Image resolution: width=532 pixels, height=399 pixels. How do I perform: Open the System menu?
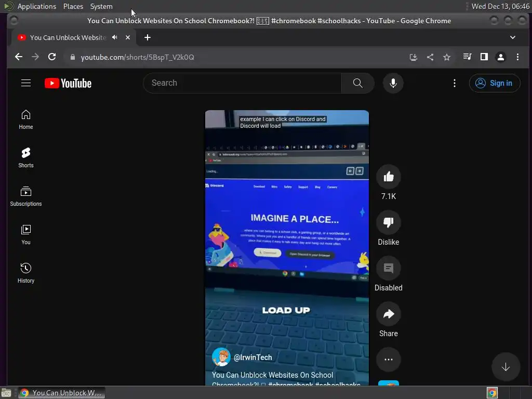pyautogui.click(x=101, y=6)
